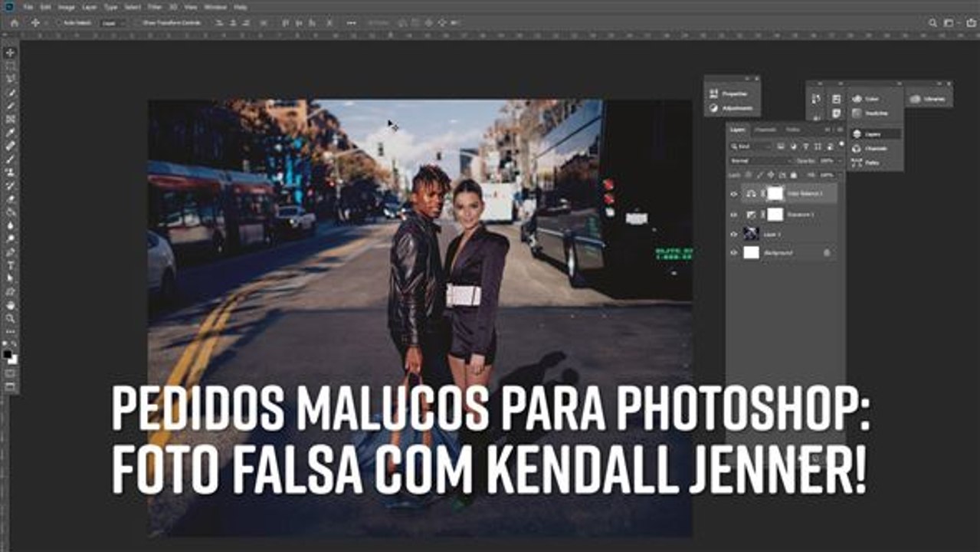Select the Frame tool

(11, 119)
